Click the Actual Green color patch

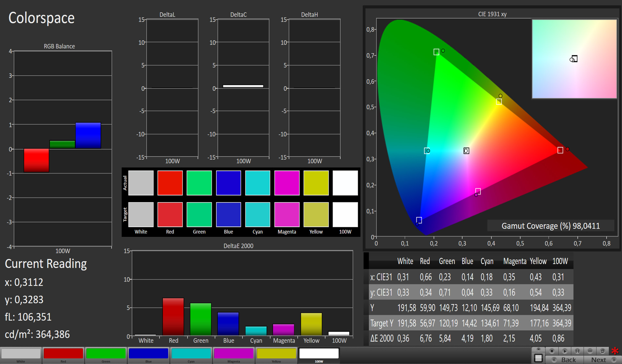point(199,183)
